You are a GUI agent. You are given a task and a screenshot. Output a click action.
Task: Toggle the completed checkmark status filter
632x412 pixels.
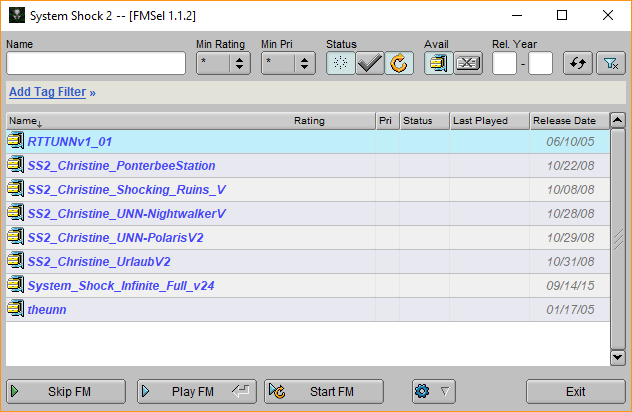tap(369, 63)
